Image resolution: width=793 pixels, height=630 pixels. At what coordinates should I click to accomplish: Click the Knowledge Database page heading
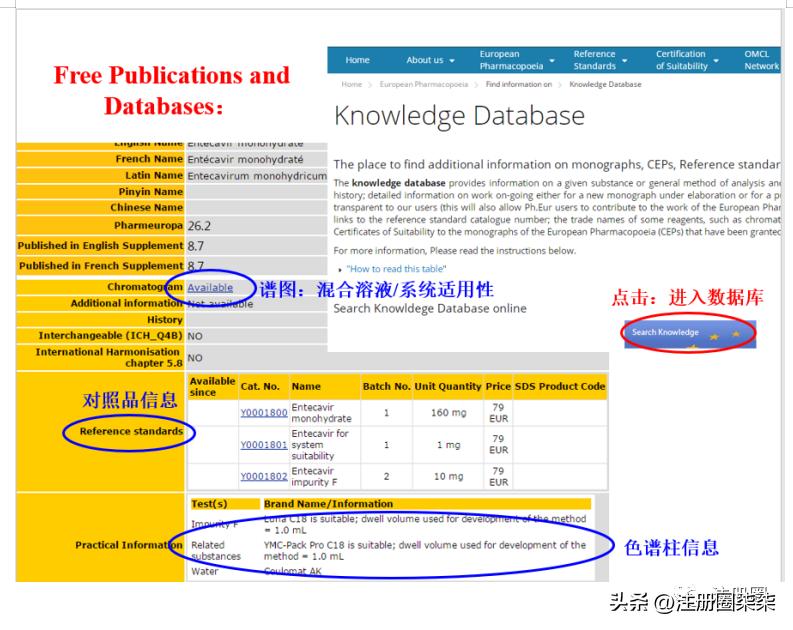tap(459, 116)
